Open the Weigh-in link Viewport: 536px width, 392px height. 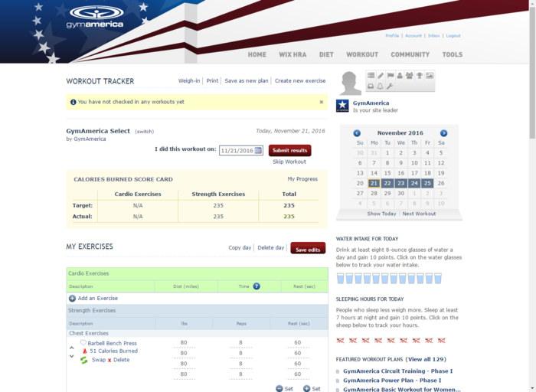click(x=189, y=80)
